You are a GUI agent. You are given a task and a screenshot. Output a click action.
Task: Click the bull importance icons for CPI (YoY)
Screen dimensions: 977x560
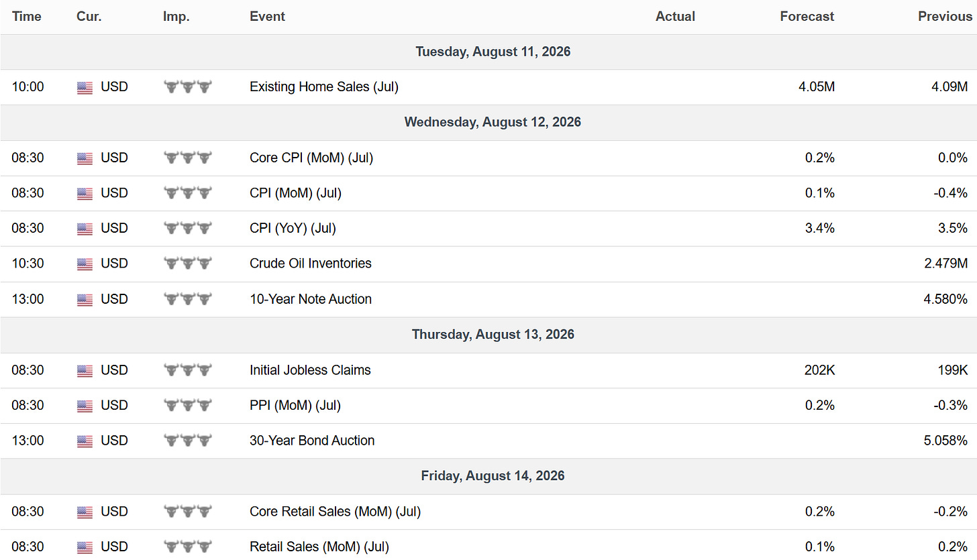point(188,229)
